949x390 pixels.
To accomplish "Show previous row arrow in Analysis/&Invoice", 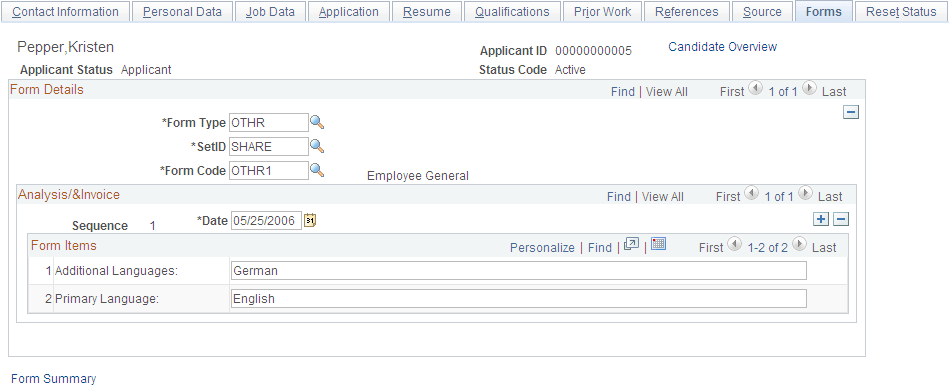I will pyautogui.click(x=750, y=193).
